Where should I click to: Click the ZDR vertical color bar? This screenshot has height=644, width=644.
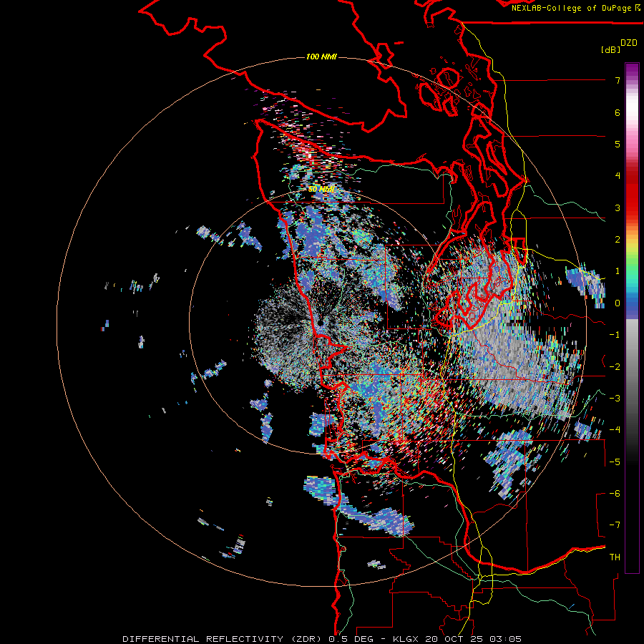pyautogui.click(x=632, y=318)
